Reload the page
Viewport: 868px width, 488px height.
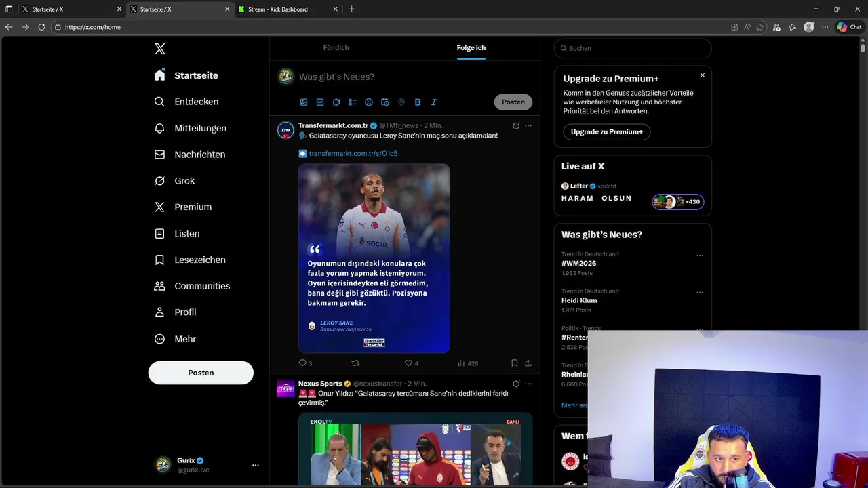click(41, 27)
